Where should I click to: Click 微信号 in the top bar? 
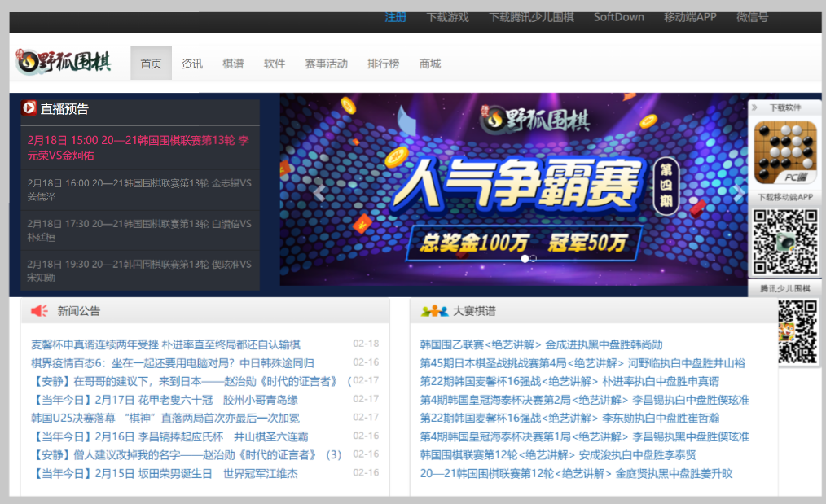pos(752,17)
